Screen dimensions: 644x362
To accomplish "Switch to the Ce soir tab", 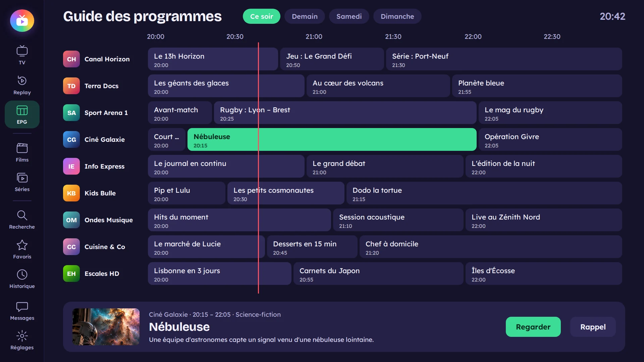I will 262,16.
